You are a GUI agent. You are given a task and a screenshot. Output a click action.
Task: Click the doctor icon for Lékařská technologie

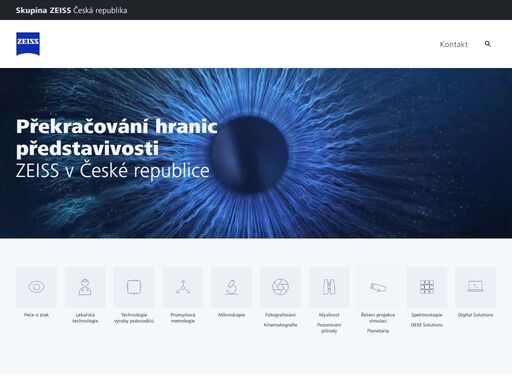click(85, 287)
